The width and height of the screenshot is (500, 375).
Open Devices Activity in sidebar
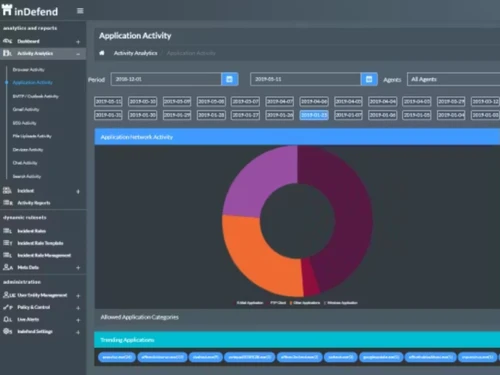point(28,150)
